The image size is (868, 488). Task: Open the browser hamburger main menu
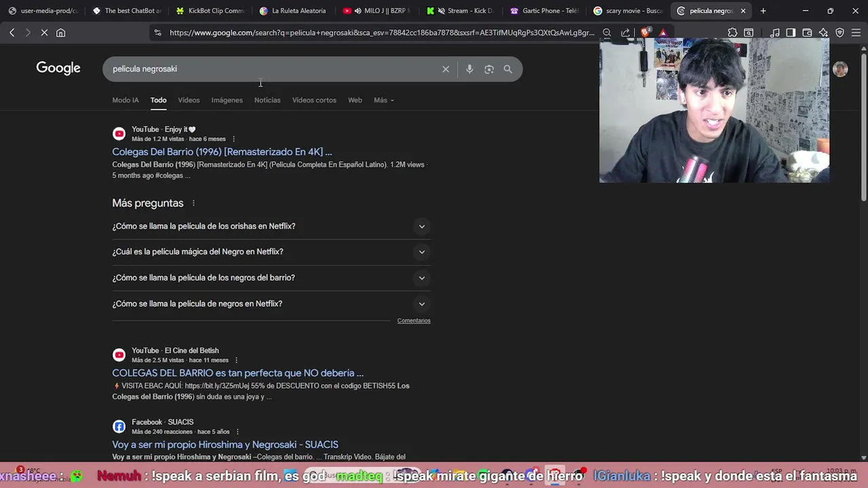[x=856, y=33]
